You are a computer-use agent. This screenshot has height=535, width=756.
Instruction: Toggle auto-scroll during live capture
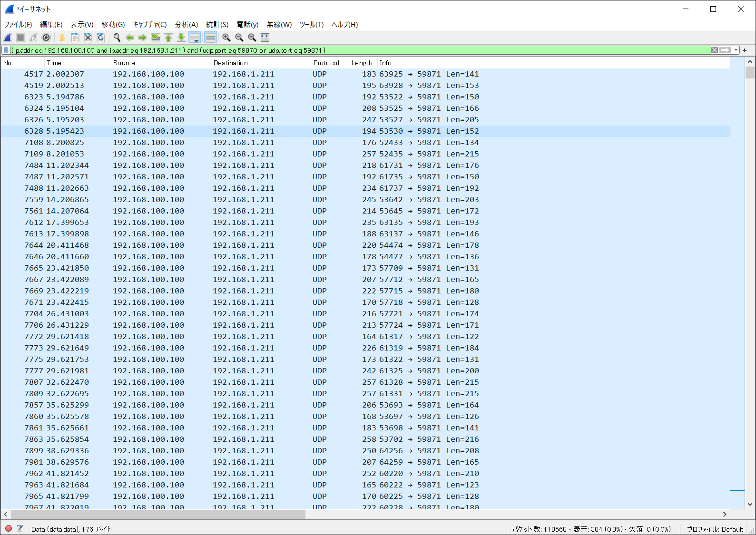click(195, 38)
